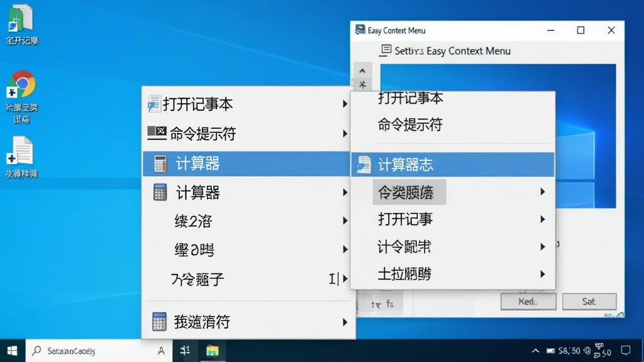Click calculator icon on the highlighted 计算器 entry
Viewport: 644px width, 362px height.
point(160,164)
